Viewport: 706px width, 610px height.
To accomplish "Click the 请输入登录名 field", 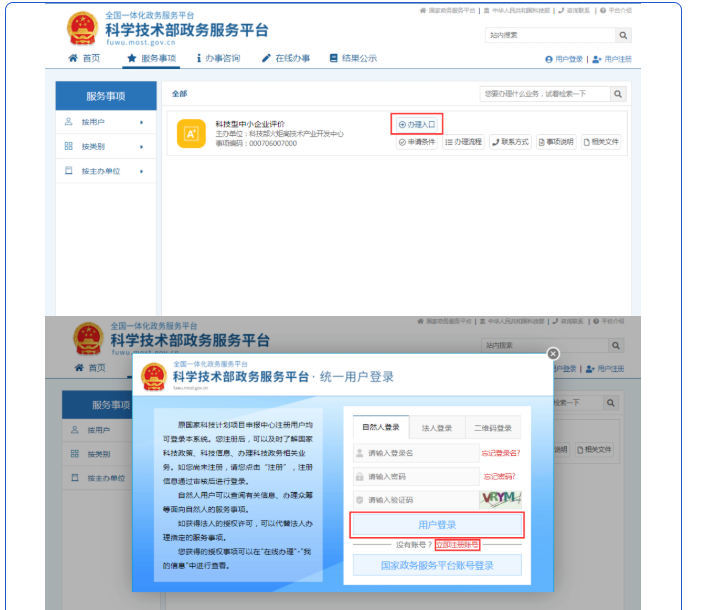I will point(416,453).
